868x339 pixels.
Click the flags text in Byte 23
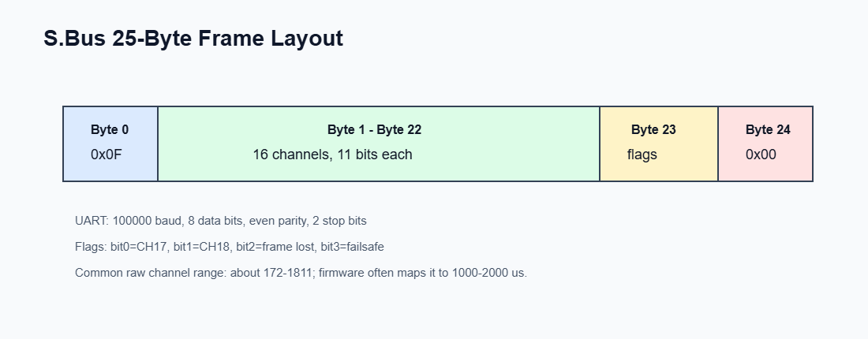(x=642, y=155)
